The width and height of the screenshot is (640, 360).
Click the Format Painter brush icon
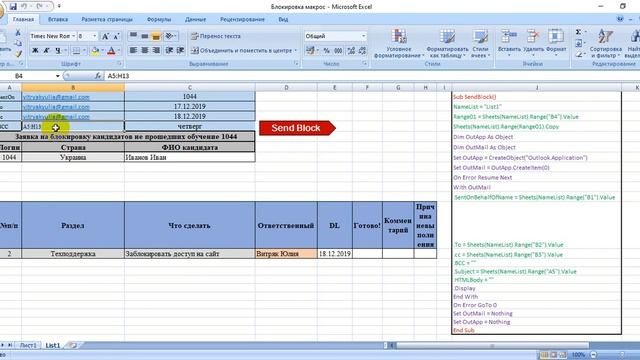click(18, 53)
